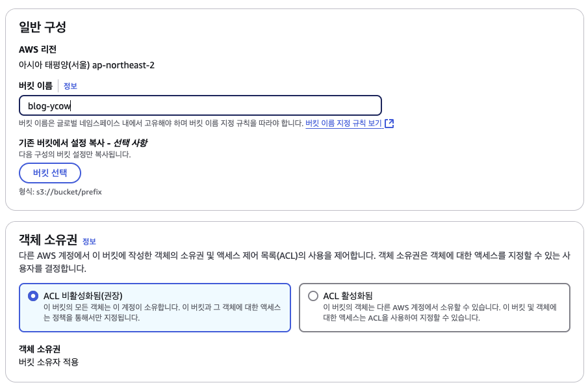Click the ACL 활성화됨 option description text
Image resolution: width=588 pixels, height=387 pixels.
[439, 312]
